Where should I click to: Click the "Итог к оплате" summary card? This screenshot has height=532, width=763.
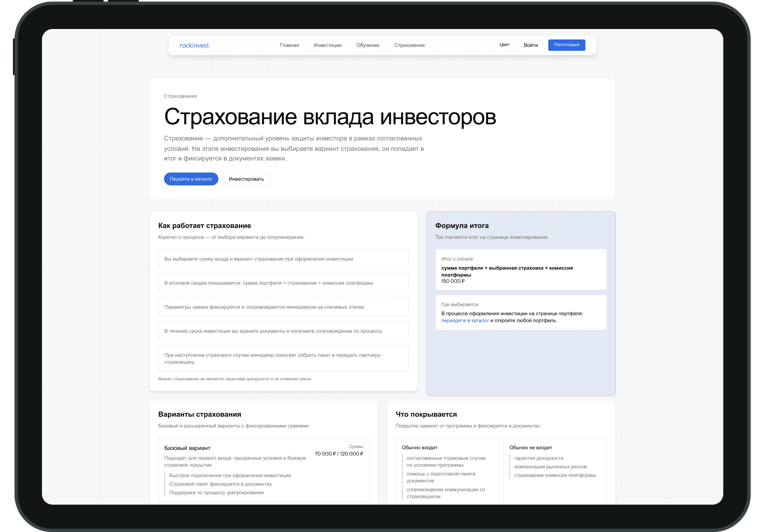click(x=521, y=269)
